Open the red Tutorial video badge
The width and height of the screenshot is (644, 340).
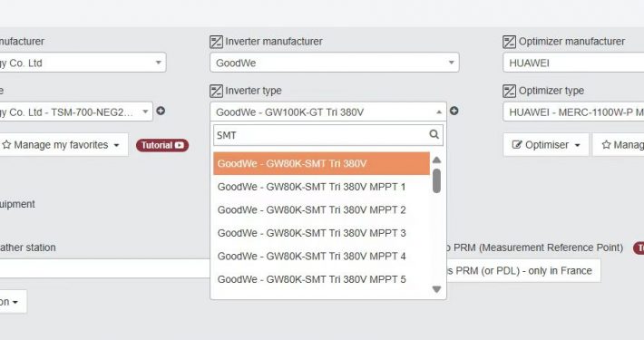(162, 145)
